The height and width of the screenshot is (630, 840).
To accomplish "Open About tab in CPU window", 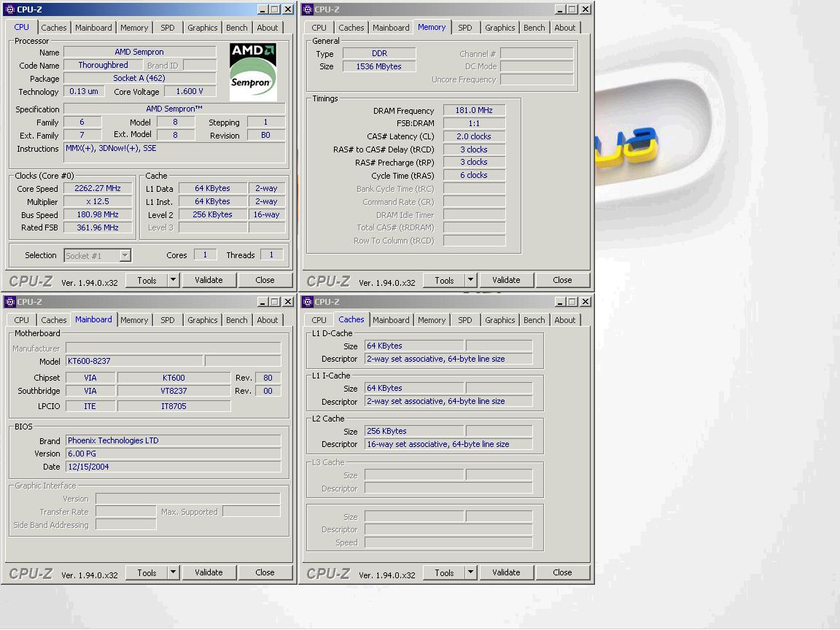I will (268, 28).
